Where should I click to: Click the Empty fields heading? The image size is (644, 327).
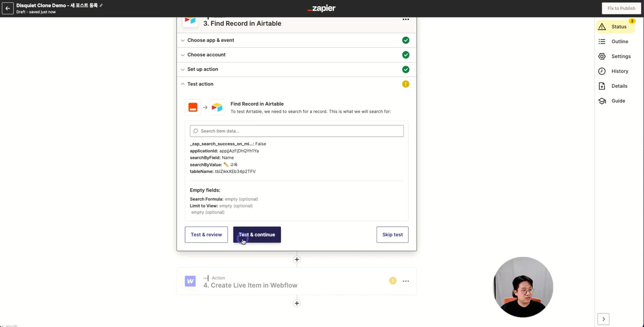coord(205,190)
